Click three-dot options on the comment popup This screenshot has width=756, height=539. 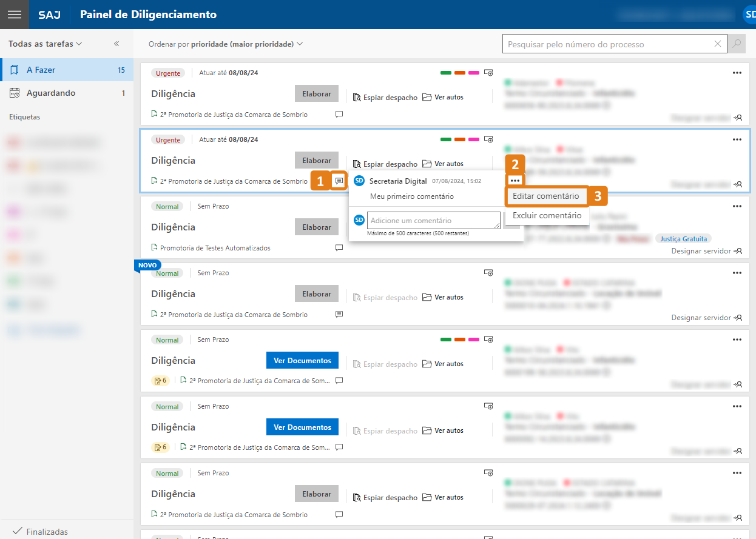515,180
